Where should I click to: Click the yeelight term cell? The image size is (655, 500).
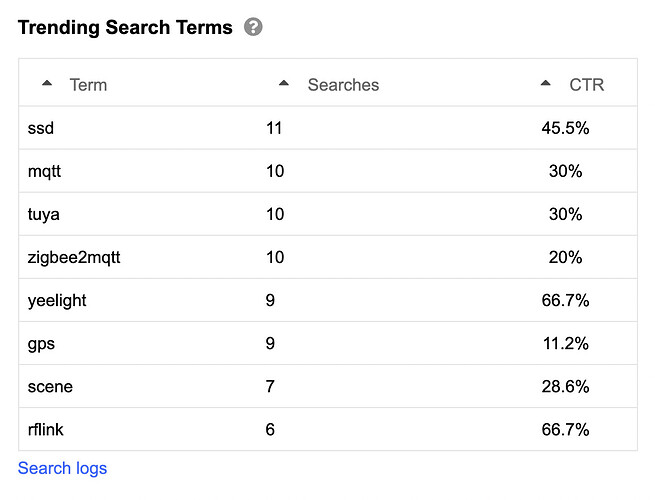57,300
